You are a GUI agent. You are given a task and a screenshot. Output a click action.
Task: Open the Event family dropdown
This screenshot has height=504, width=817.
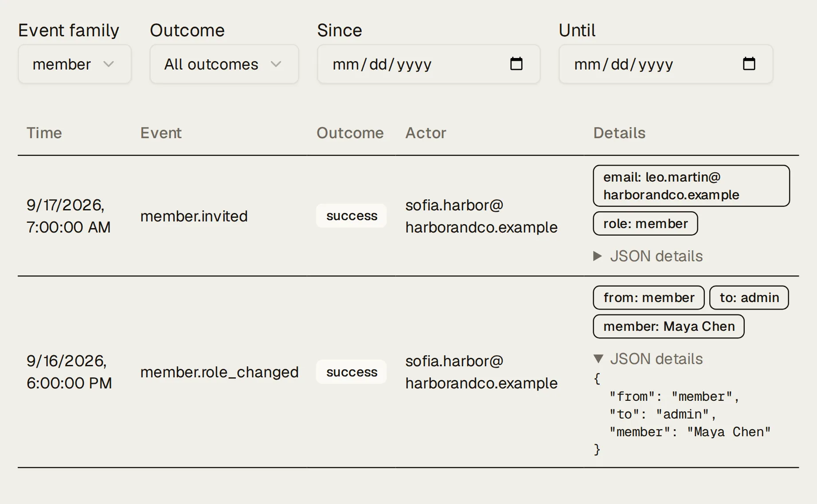(74, 64)
